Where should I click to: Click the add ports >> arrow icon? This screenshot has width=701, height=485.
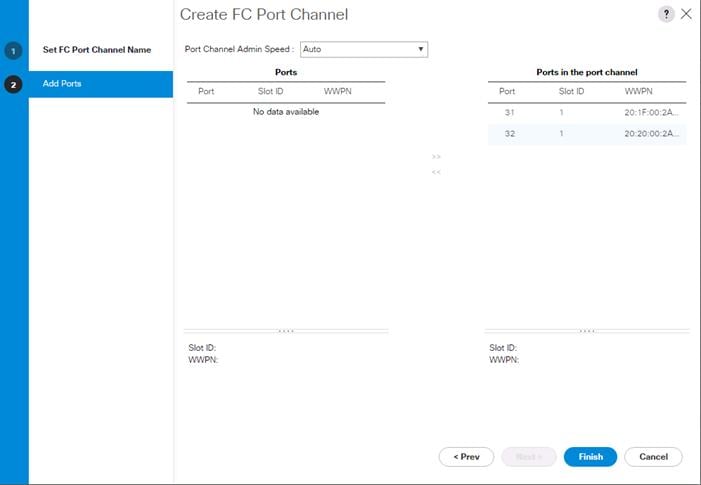click(436, 157)
